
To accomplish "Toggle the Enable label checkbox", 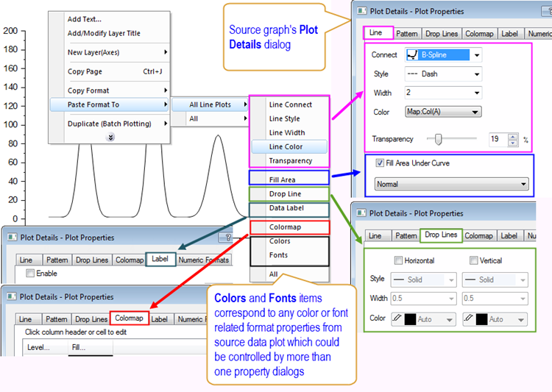I will click(x=30, y=274).
